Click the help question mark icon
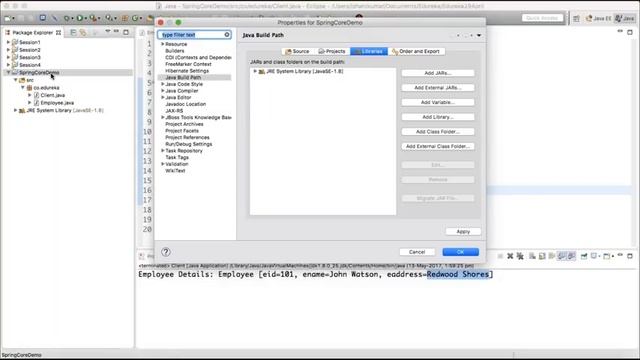The height and width of the screenshot is (360, 640). [x=166, y=252]
